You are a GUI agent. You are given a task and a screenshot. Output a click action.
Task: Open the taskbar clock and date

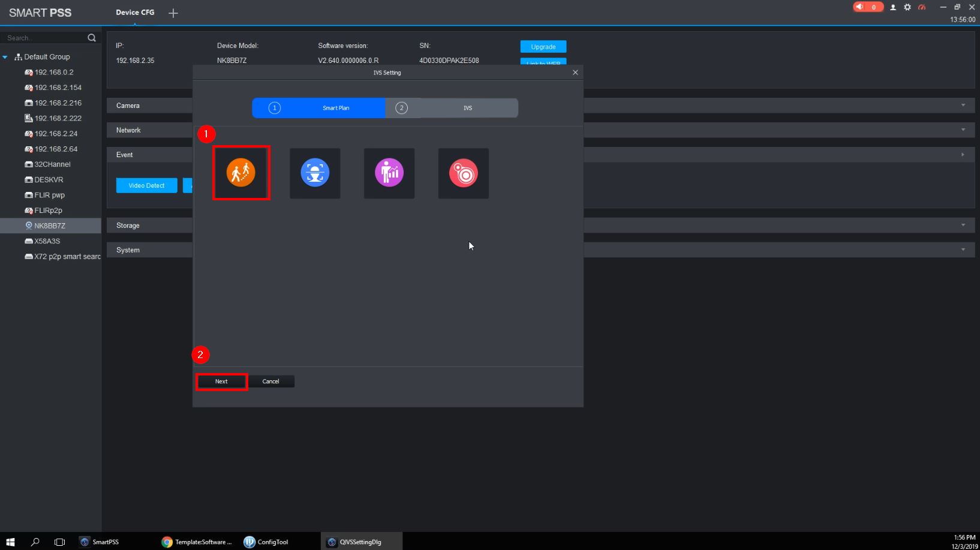tap(964, 542)
